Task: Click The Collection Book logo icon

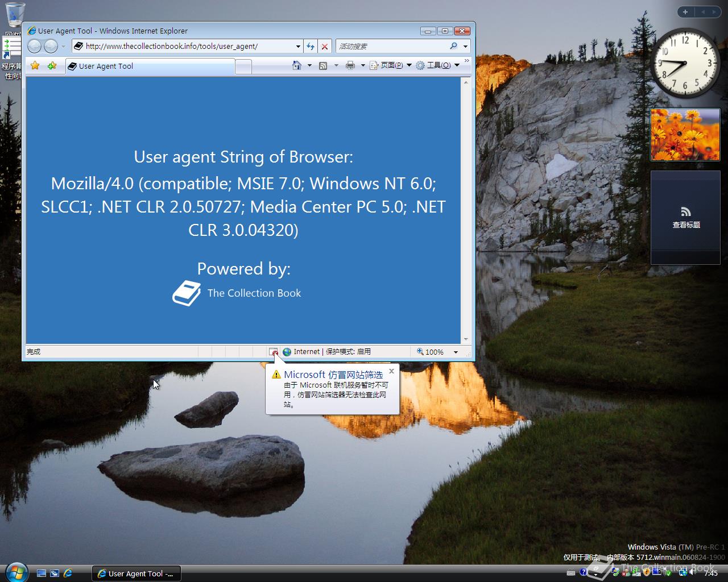Action: (187, 293)
